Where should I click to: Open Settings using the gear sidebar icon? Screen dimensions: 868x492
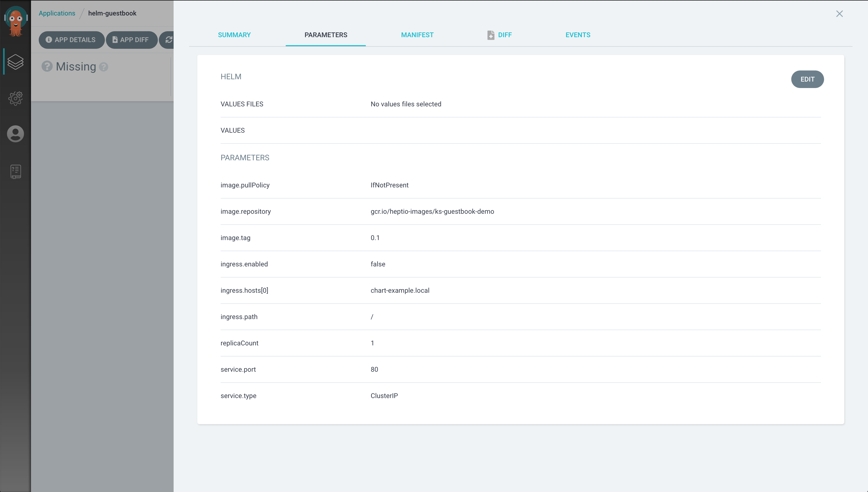pyautogui.click(x=15, y=98)
